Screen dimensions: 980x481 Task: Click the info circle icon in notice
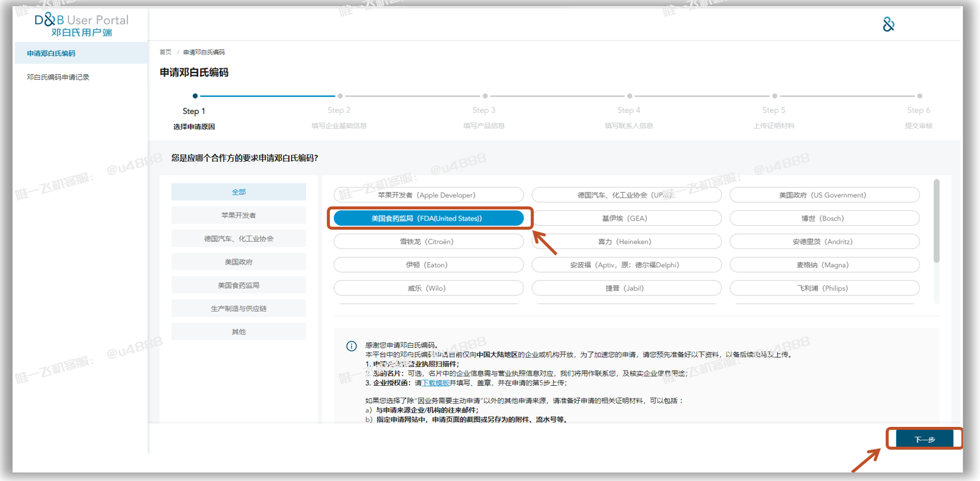[x=352, y=346]
